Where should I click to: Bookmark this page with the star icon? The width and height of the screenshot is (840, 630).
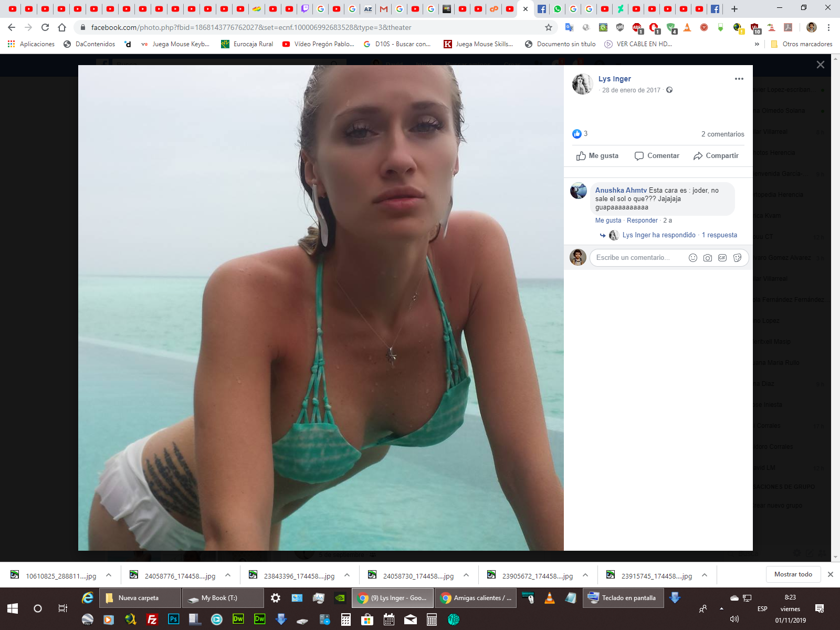[549, 27]
